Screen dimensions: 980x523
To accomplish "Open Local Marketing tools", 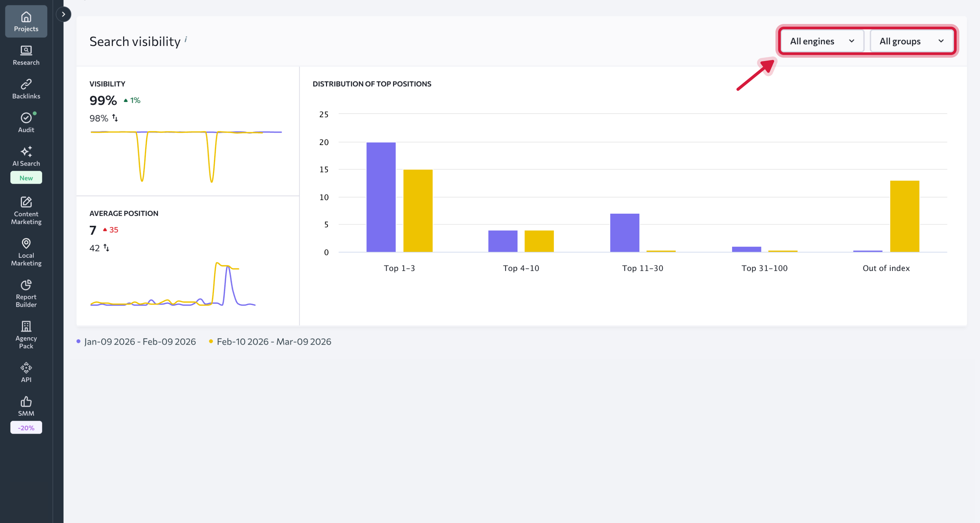I will coord(26,252).
